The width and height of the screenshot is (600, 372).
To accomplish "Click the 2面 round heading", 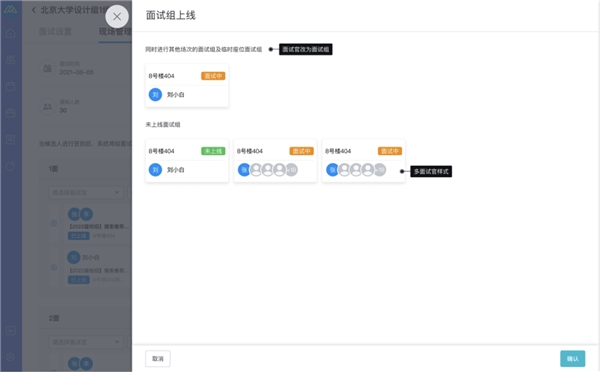I will (54, 318).
